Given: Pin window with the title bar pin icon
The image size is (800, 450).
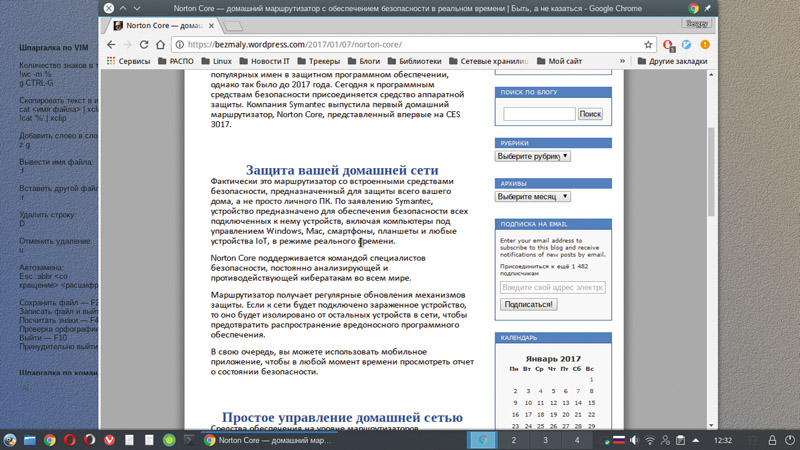Looking at the screenshot, I should (707, 8).
